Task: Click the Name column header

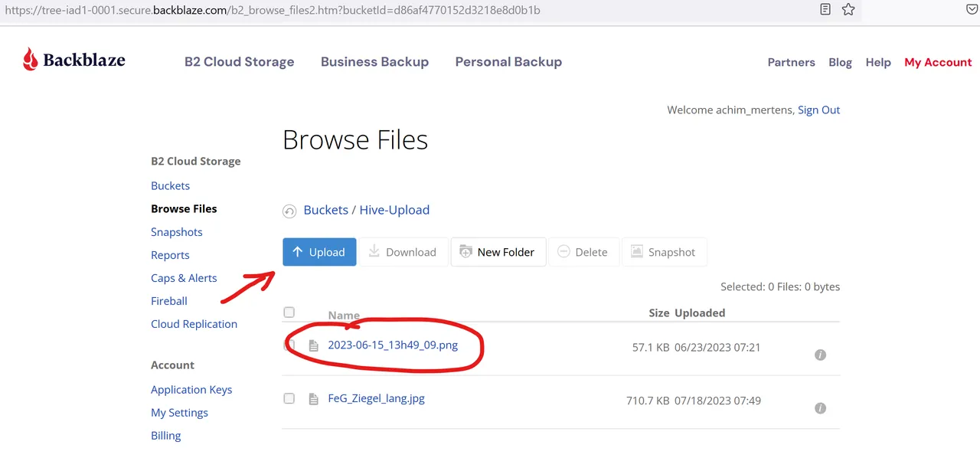Action: point(344,315)
